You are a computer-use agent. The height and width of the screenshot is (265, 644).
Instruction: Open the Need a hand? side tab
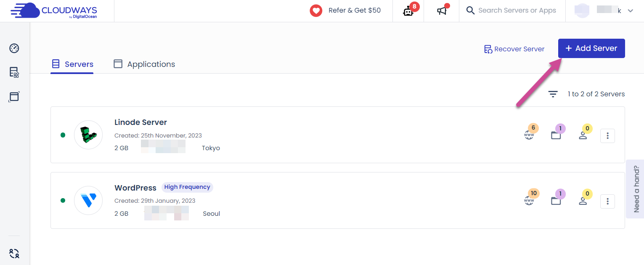click(x=635, y=189)
